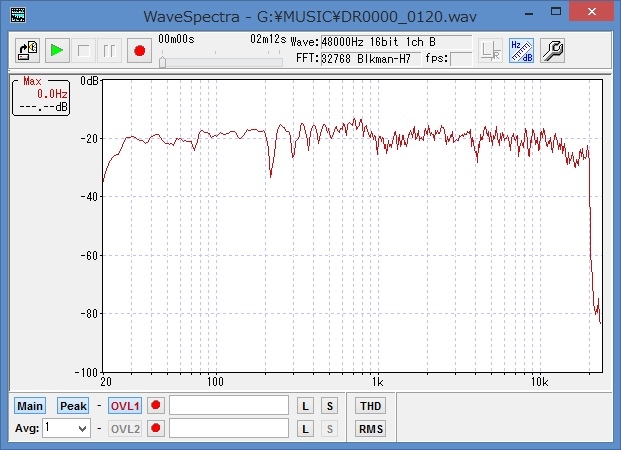Click the OVL1 comment text field
This screenshot has width=621, height=450.
pyautogui.click(x=229, y=405)
